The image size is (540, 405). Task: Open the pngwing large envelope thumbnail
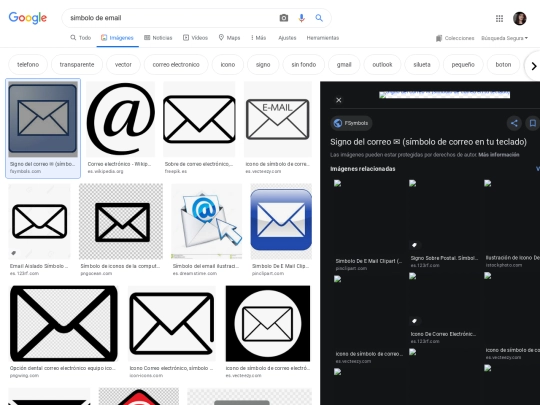64,323
